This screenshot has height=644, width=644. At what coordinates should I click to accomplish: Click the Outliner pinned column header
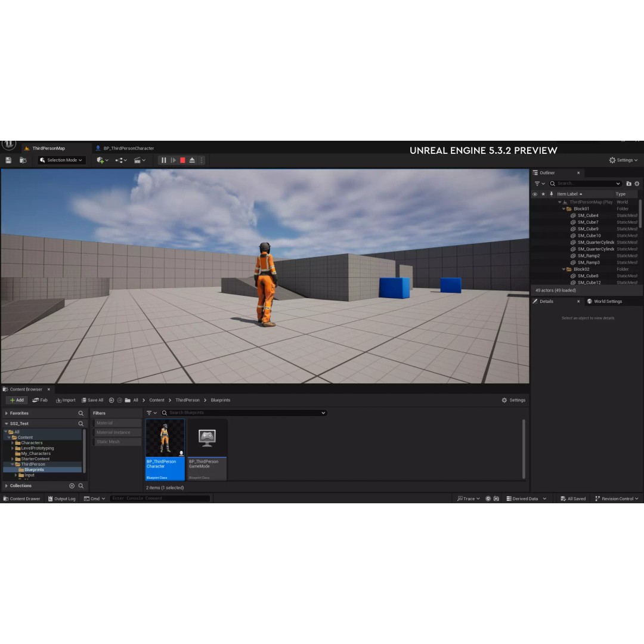click(x=552, y=194)
